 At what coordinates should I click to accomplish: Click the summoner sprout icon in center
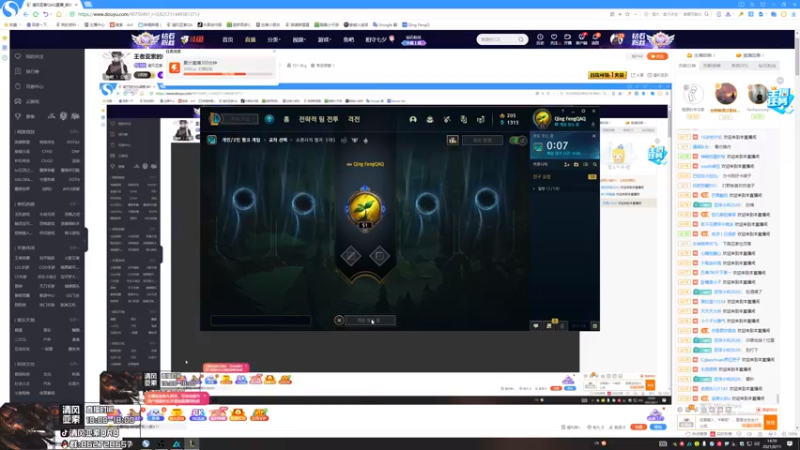click(364, 209)
